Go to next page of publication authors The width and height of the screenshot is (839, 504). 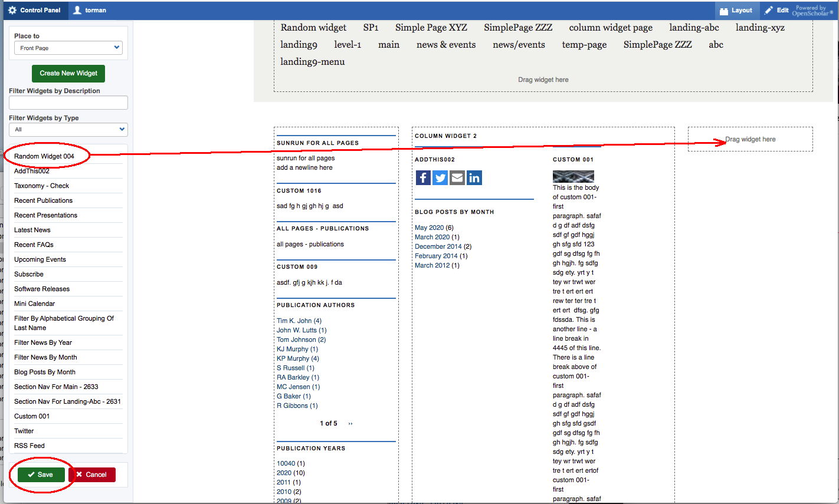pyautogui.click(x=350, y=424)
